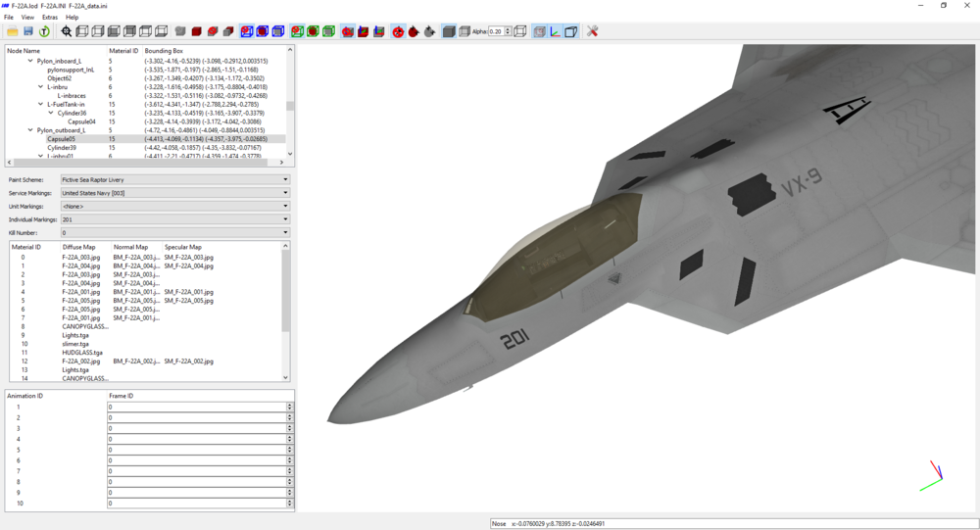Reload textures with the green-arrow T icon
Screen dimensions: 980x530
(44, 31)
